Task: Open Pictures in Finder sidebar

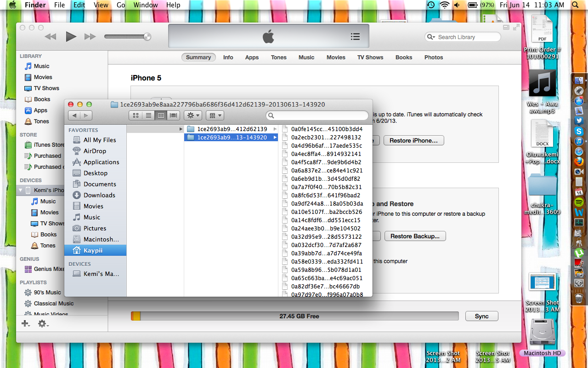Action: 95,228
